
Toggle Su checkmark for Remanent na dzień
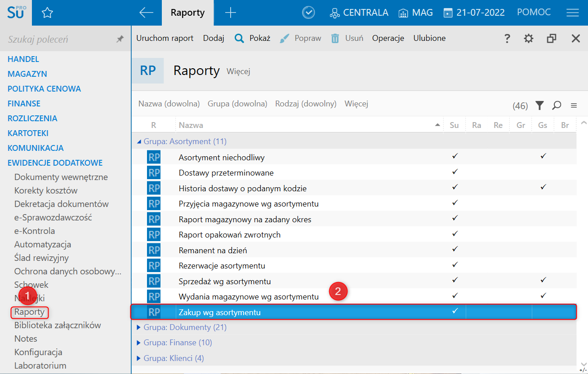454,249
